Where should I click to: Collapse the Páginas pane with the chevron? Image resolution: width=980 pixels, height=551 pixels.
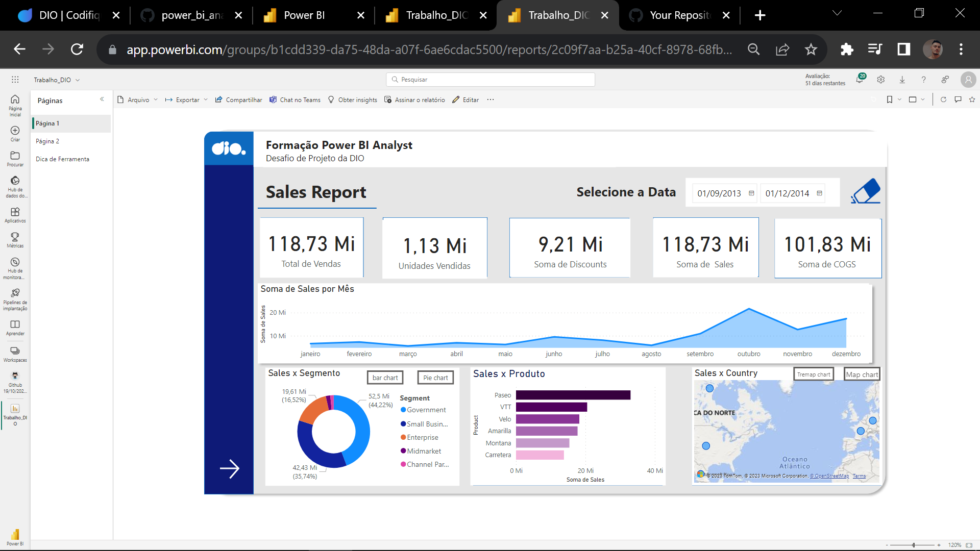click(x=102, y=99)
